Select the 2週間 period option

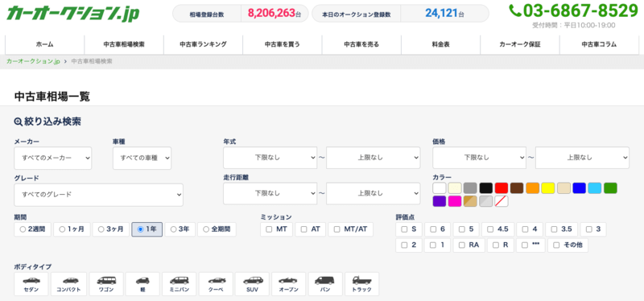[x=32, y=229]
